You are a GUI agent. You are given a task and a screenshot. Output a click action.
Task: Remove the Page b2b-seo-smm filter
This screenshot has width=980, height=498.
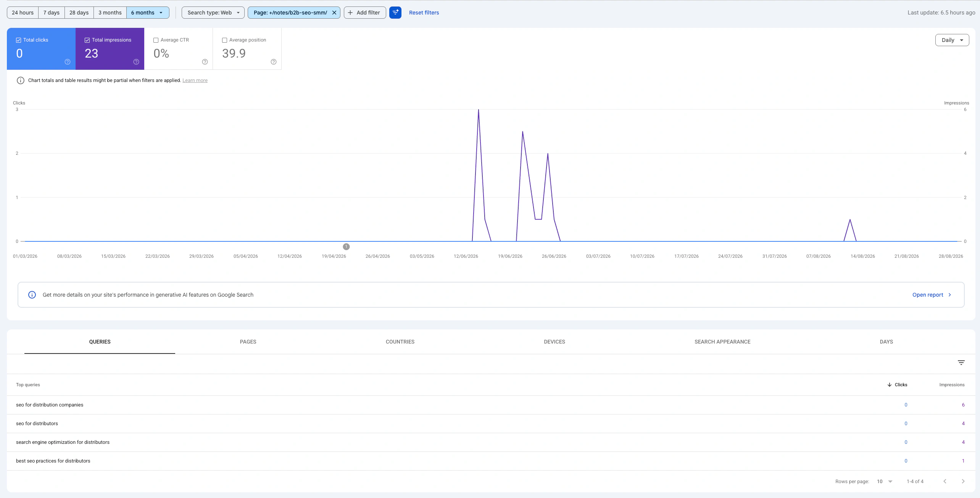334,13
